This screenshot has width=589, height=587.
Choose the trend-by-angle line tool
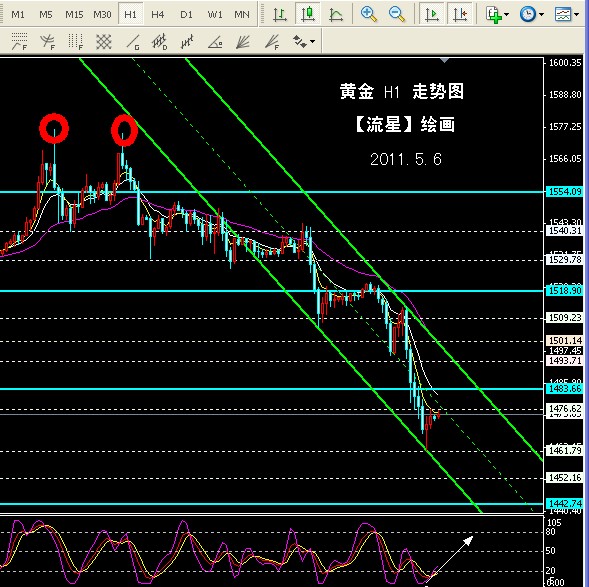(215, 41)
